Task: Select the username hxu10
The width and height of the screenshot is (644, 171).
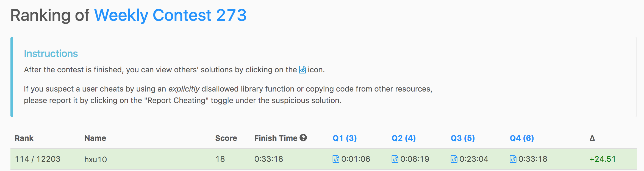Action: pyautogui.click(x=96, y=159)
